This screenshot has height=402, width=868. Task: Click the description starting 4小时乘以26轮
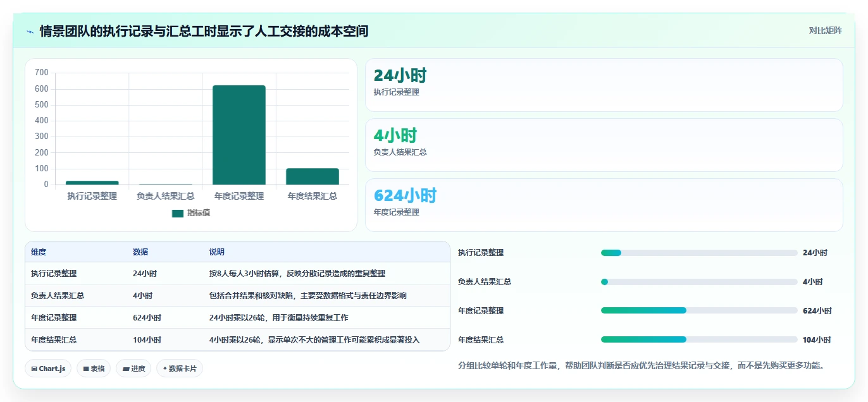pyautogui.click(x=314, y=339)
